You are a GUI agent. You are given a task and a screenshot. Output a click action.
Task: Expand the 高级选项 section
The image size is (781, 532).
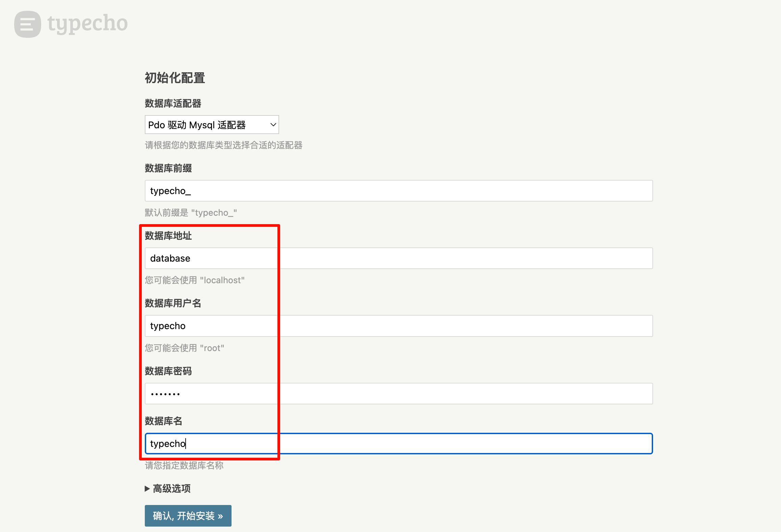point(171,488)
